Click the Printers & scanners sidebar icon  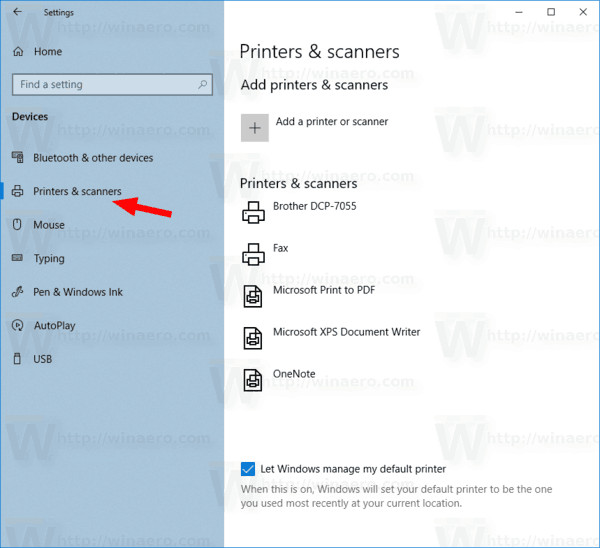[18, 191]
